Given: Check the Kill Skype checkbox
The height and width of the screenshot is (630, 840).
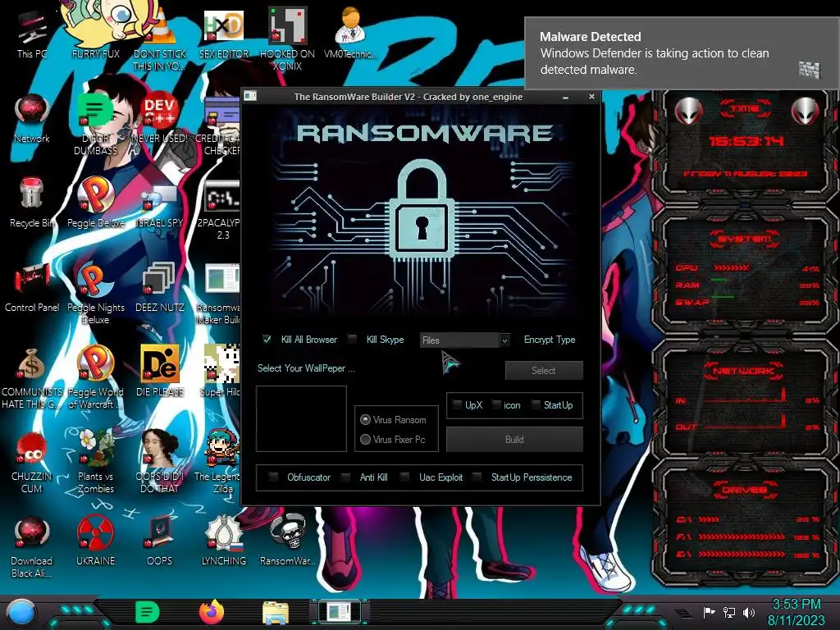Looking at the screenshot, I should tap(352, 339).
